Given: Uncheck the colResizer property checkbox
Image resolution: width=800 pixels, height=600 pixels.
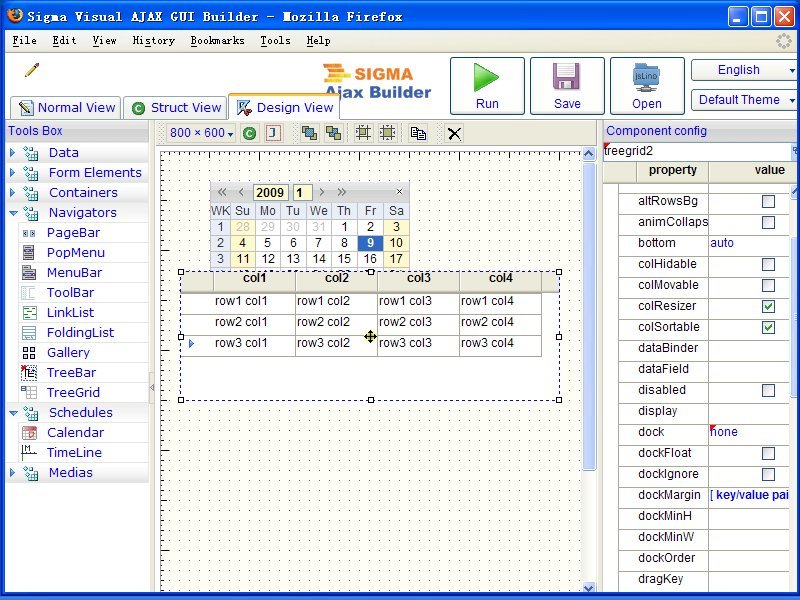Looking at the screenshot, I should 770,306.
